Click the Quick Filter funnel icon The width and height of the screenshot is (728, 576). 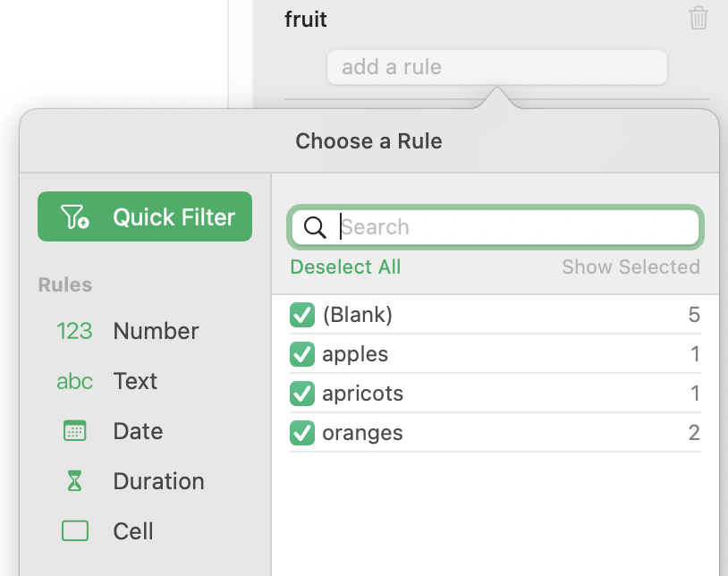point(75,216)
